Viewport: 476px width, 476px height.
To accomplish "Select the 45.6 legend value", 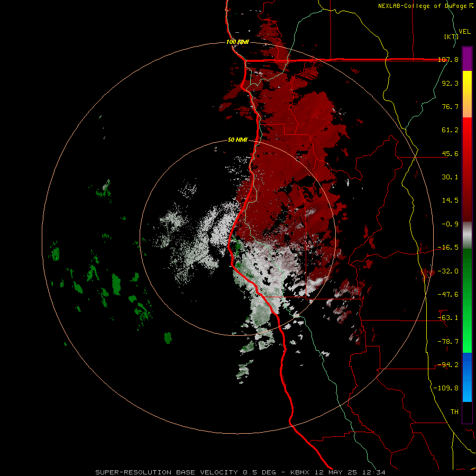I will (x=450, y=153).
